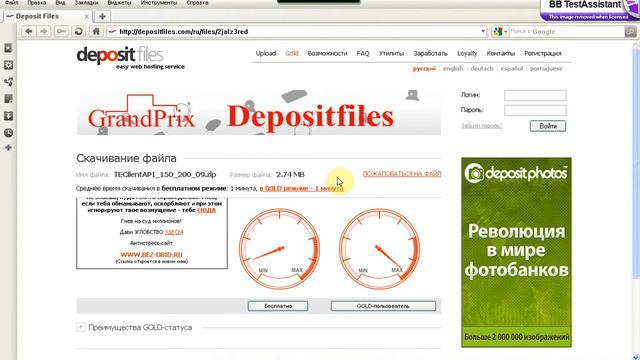
Task: Open the Gold navigation link
Action: pos(292,53)
